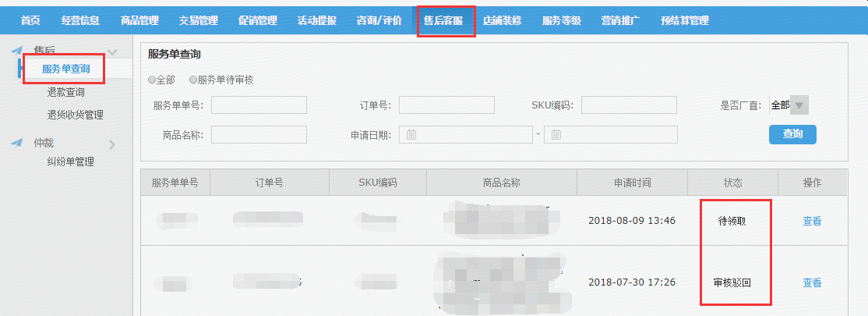The image size is (868, 316).
Task: Open 交易管理 in top navigation
Action: (x=199, y=21)
